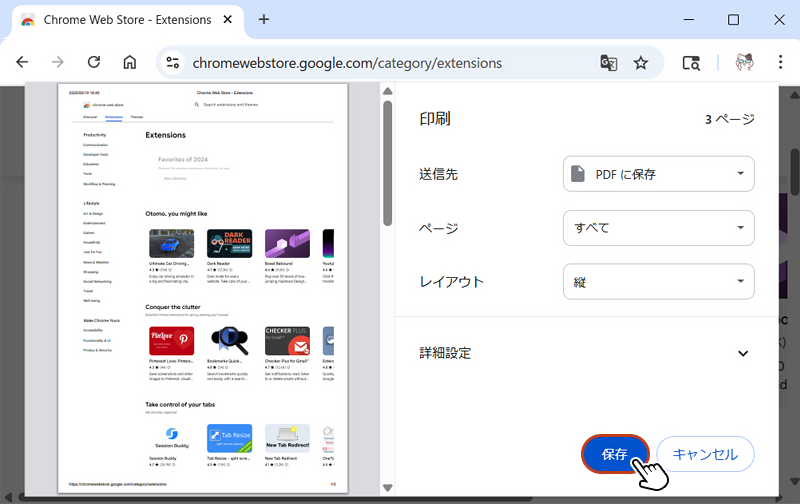Open the ページ pages dropdown

point(659,228)
